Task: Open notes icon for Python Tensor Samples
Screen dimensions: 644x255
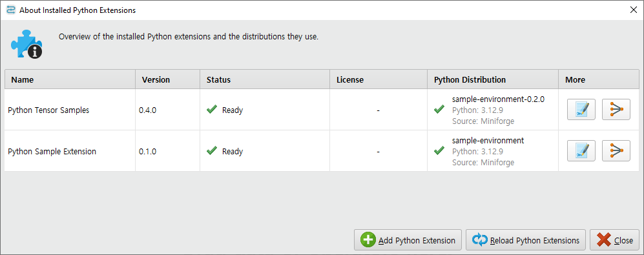Action: (581, 110)
